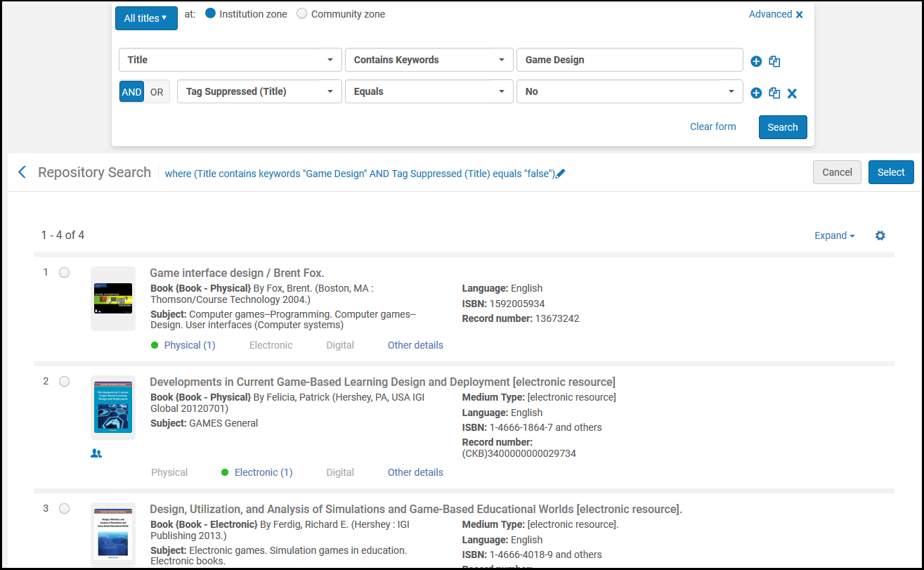Image resolution: width=924 pixels, height=570 pixels.
Task: Remove the Tag Suppressed condition row
Action: [792, 93]
